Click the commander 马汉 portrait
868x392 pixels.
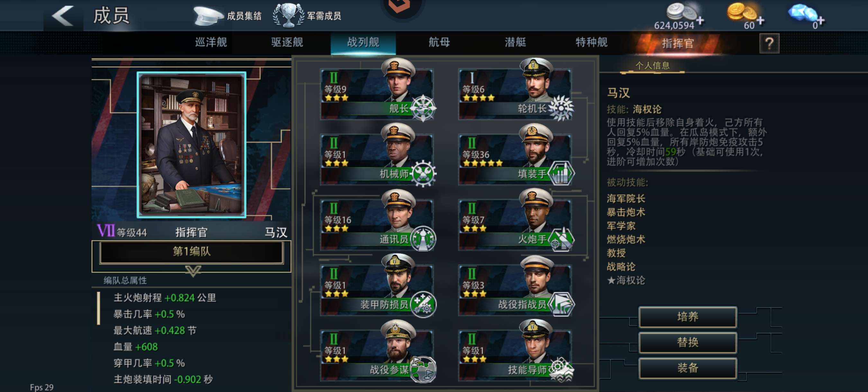(191, 145)
